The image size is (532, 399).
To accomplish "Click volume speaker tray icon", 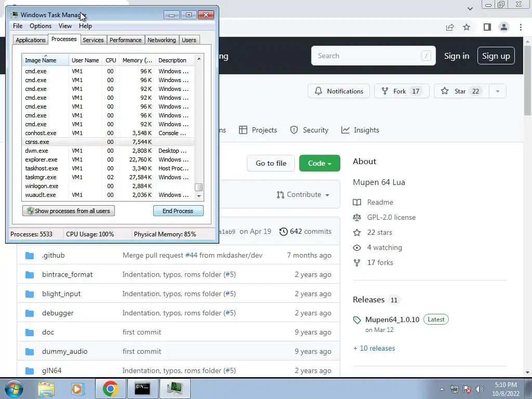I will [479, 389].
